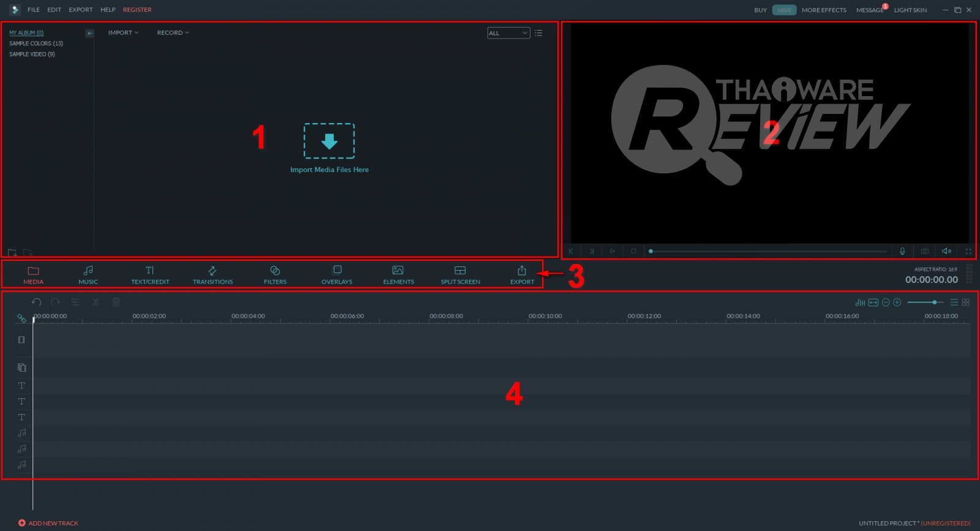
Task: Stop the preview playback
Action: [633, 251]
